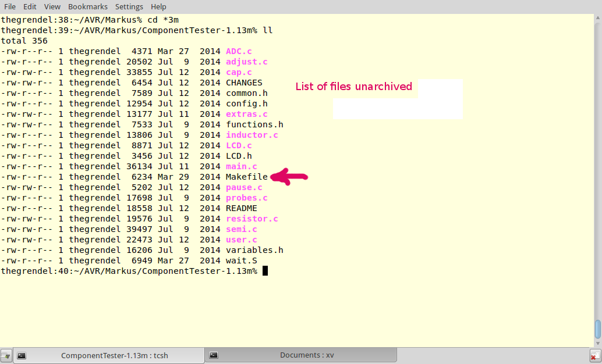602x364 pixels.
Task: Click the Makefile entry marked by the arrow
Action: 246,177
